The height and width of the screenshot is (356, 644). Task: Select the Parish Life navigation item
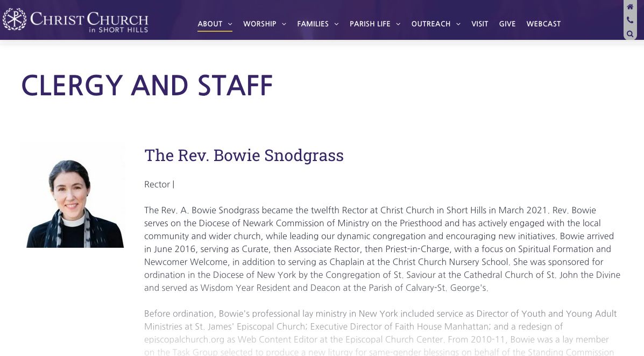370,24
